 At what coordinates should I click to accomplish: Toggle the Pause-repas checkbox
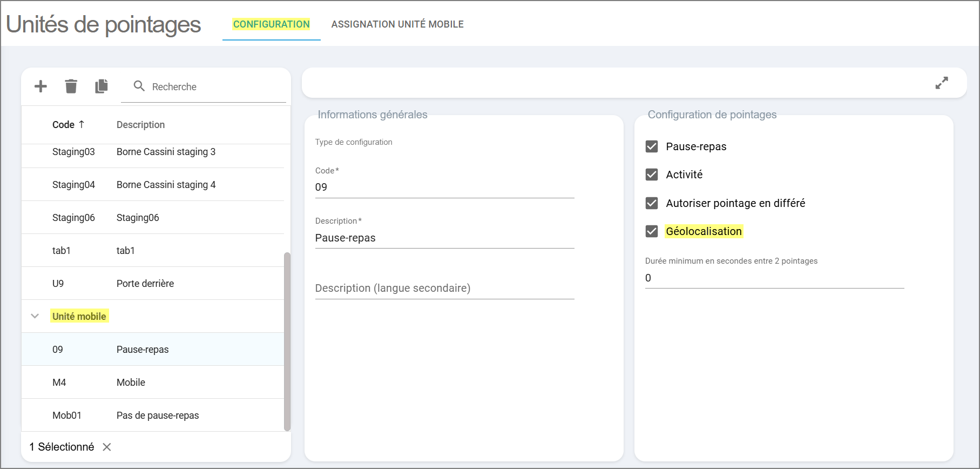pos(652,146)
